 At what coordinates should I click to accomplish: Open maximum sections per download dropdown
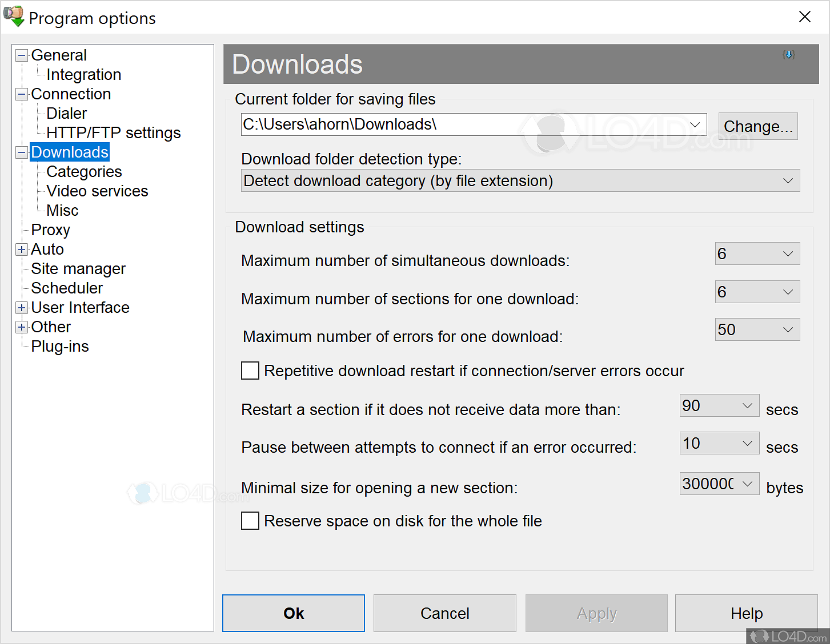(x=788, y=292)
